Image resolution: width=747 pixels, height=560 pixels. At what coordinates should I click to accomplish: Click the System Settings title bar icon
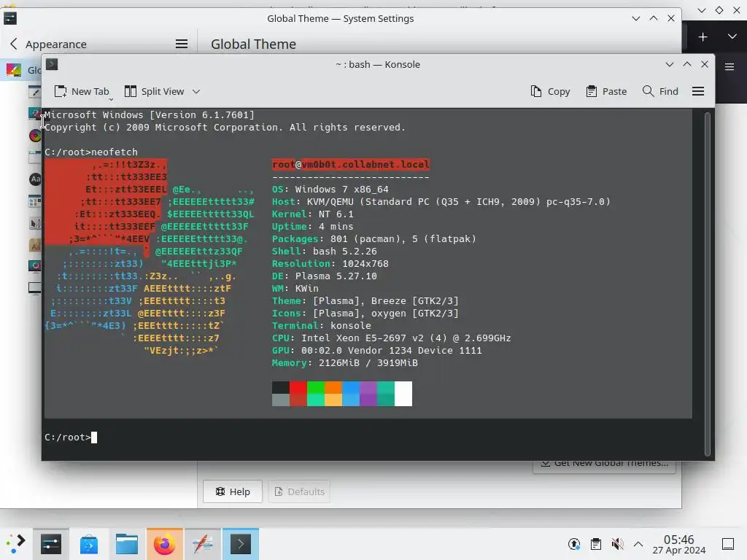click(10, 18)
